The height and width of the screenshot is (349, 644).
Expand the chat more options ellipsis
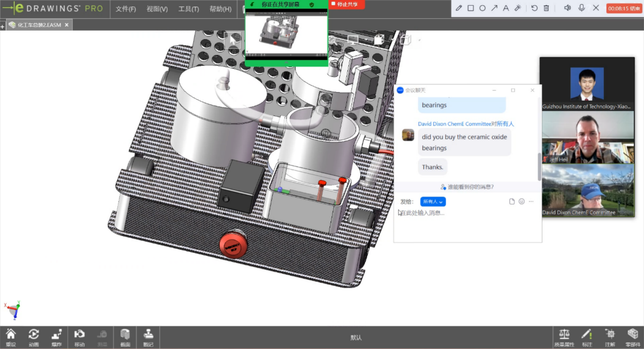click(x=531, y=202)
